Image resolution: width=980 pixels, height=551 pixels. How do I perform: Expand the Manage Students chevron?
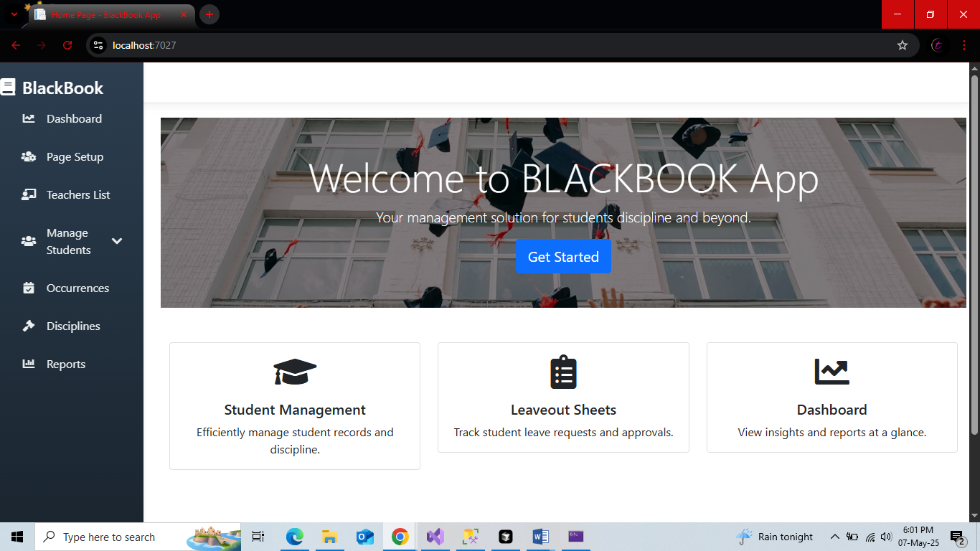tap(117, 241)
